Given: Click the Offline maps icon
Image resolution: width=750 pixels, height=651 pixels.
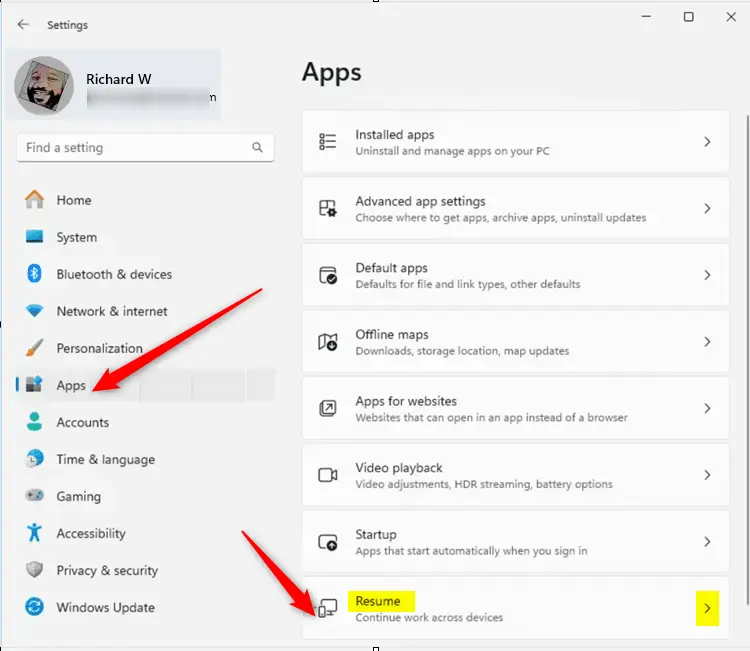Looking at the screenshot, I should tap(328, 342).
